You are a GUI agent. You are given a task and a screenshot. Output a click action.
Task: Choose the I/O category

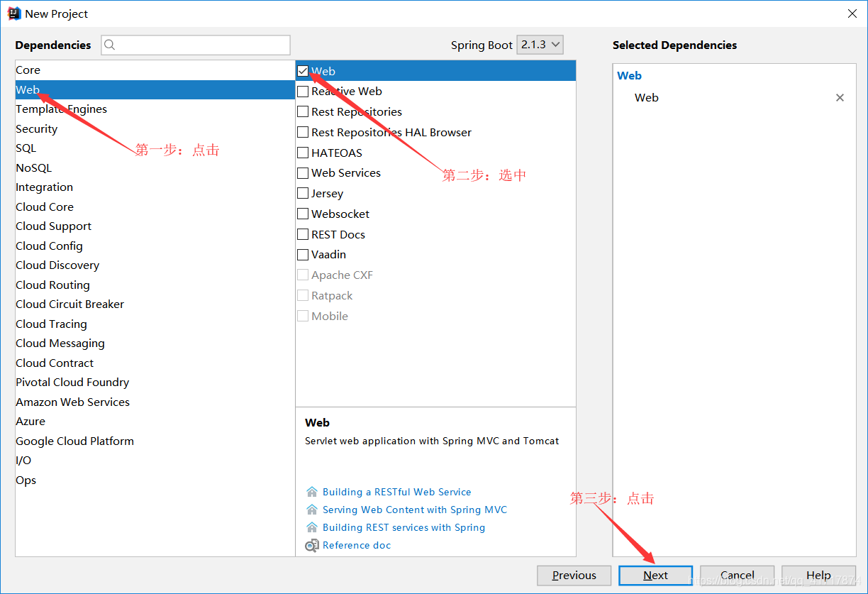[x=155, y=461]
